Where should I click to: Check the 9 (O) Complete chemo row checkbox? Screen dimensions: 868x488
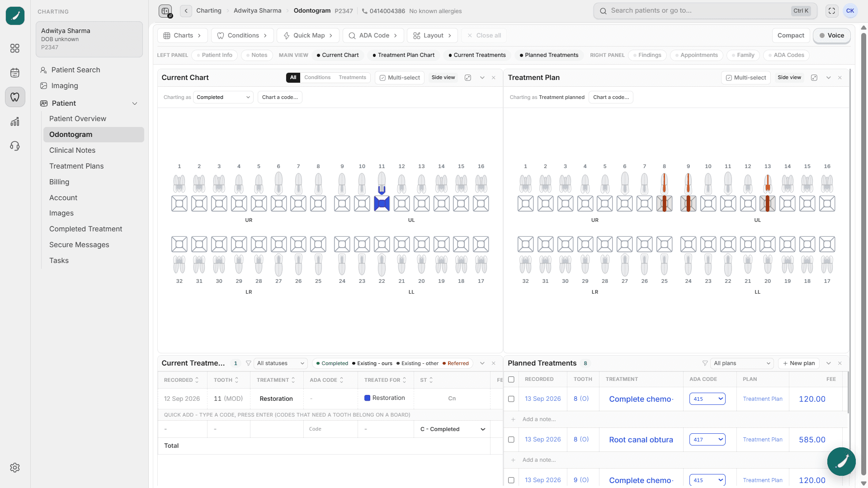(511, 480)
